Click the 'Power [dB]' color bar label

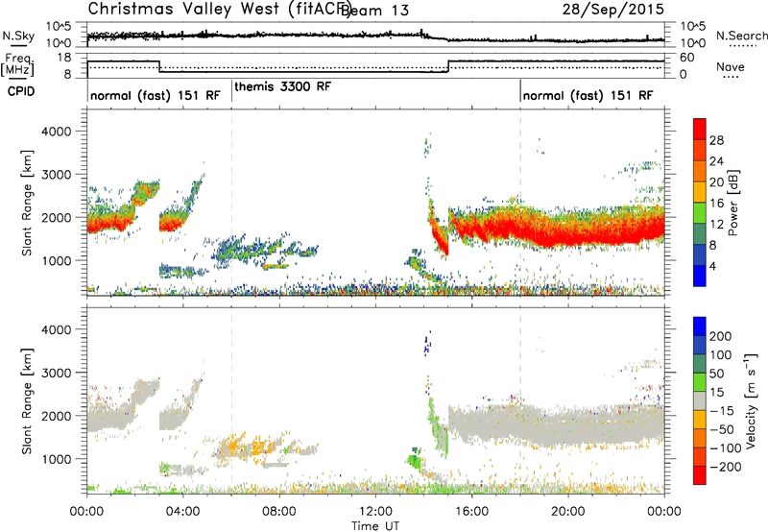[x=732, y=203]
